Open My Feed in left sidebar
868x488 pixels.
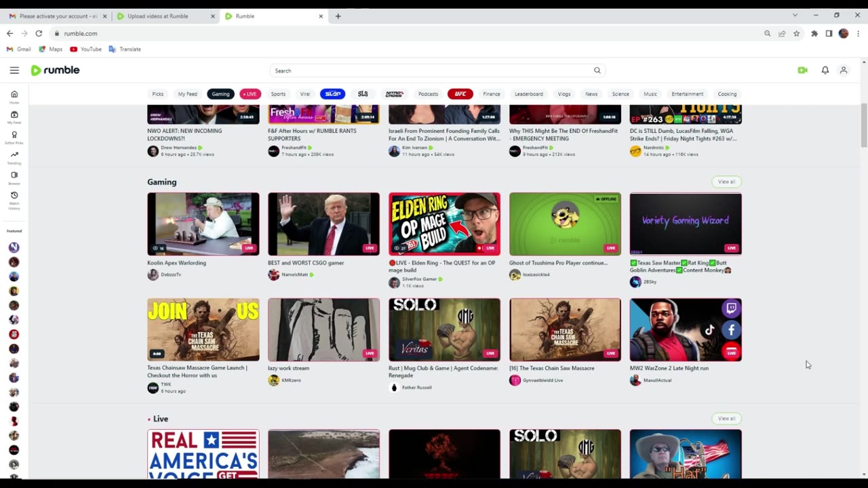[x=14, y=117]
